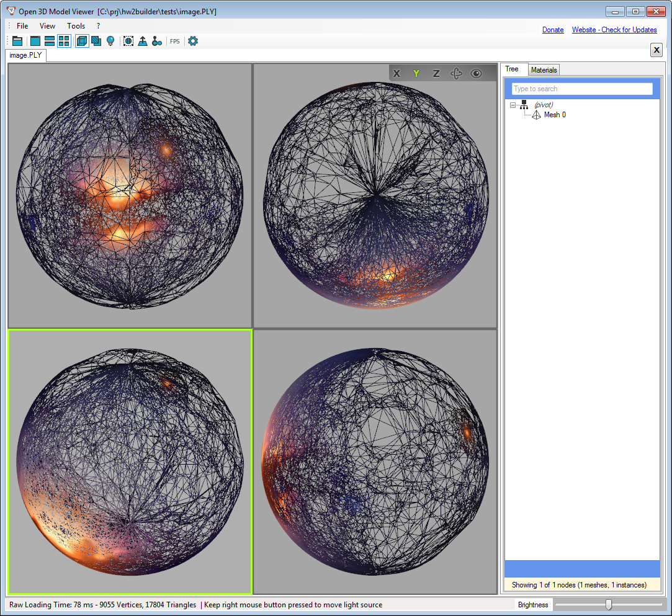
Task: Select two horizontal split viewports layout
Action: 50,41
